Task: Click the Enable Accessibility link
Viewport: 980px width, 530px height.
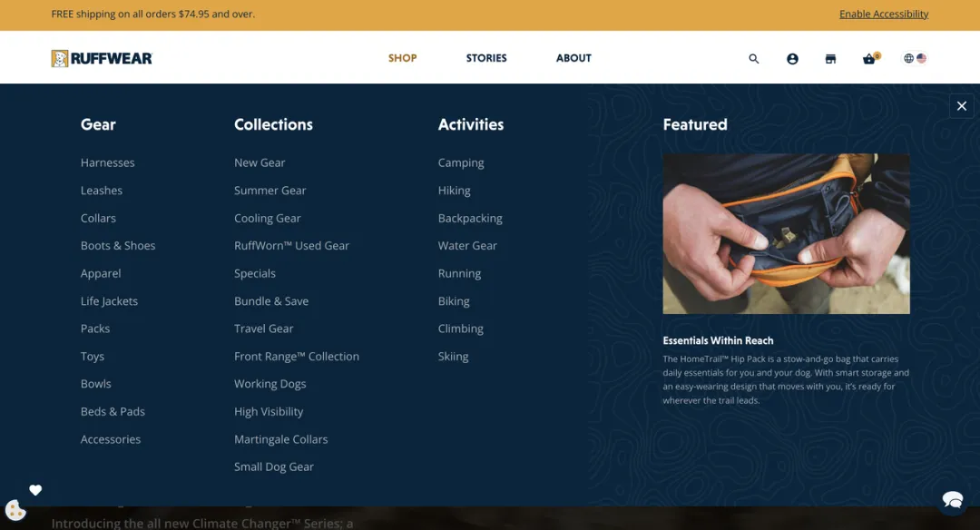Action: [884, 14]
